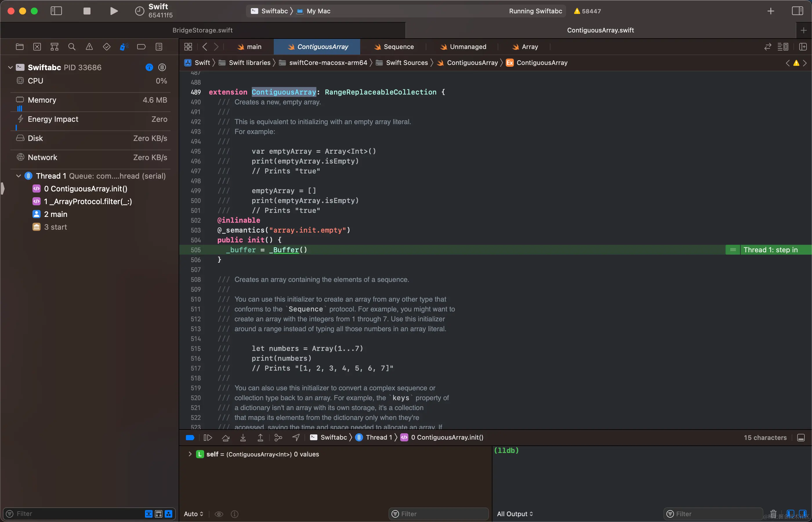
Task: Open the Symbol navigator
Action: [55, 47]
